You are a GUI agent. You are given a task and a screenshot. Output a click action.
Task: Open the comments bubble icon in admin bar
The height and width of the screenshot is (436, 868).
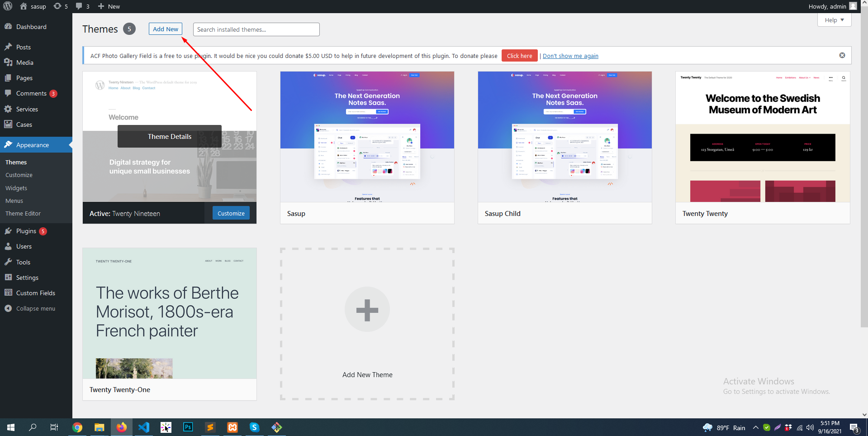(x=79, y=6)
